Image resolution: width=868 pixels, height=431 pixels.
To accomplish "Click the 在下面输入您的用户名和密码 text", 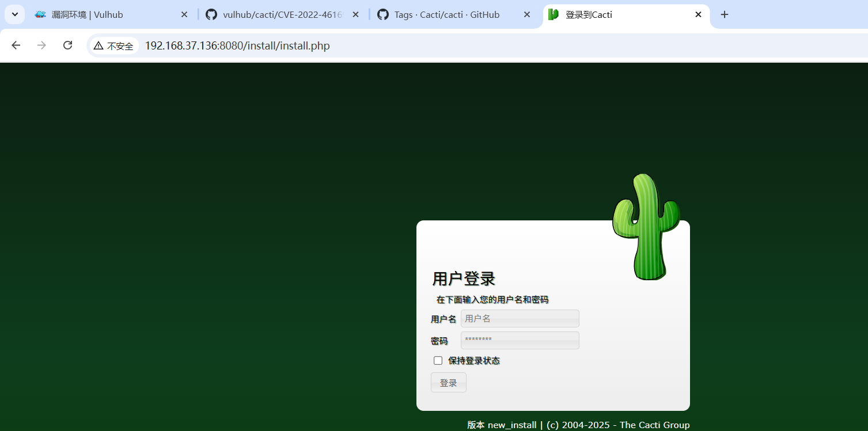I will (492, 300).
